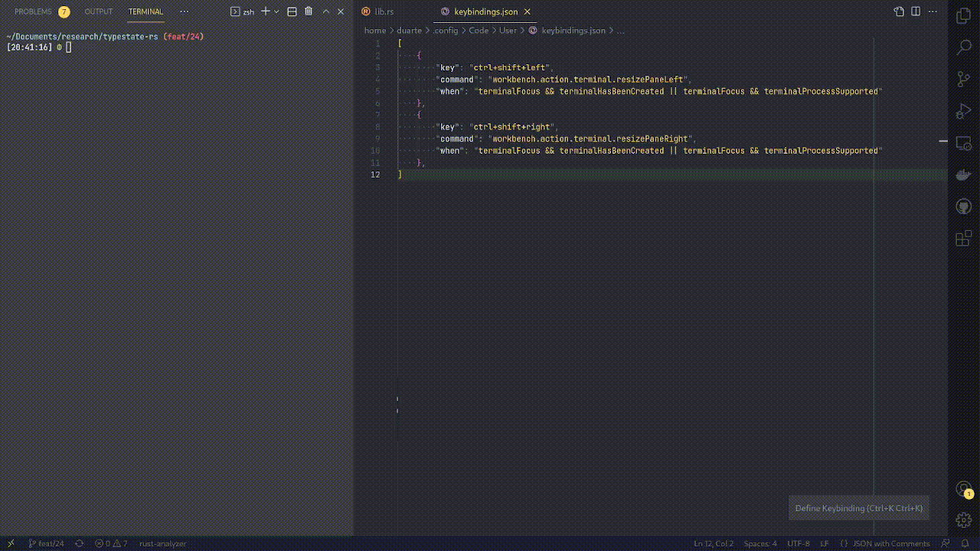This screenshot has width=980, height=551.
Task: Click the feat/24 branch in the status bar
Action: [x=45, y=543]
